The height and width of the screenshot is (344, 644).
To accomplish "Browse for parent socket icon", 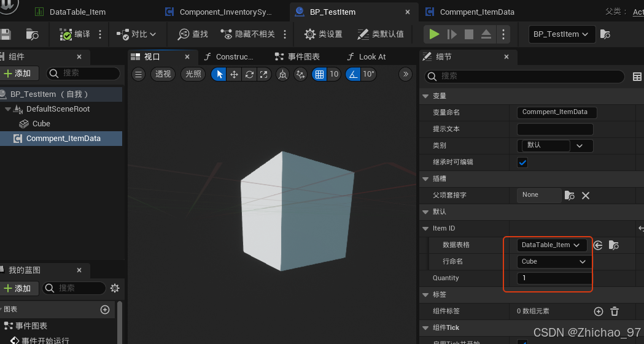I will 569,196.
